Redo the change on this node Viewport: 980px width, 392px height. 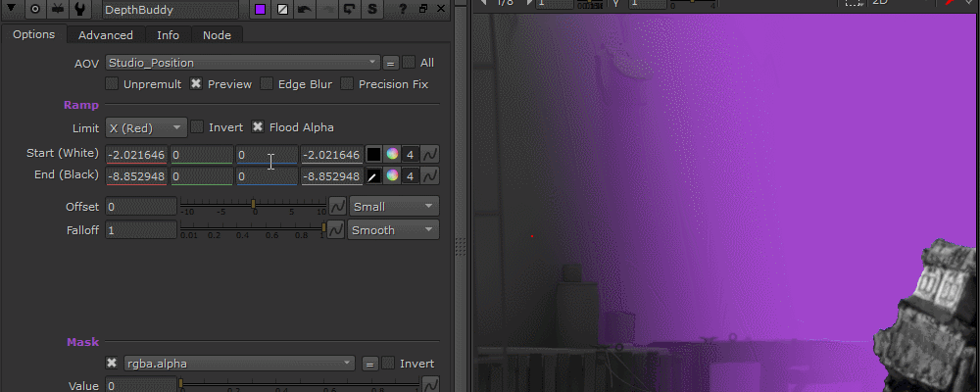tap(326, 9)
